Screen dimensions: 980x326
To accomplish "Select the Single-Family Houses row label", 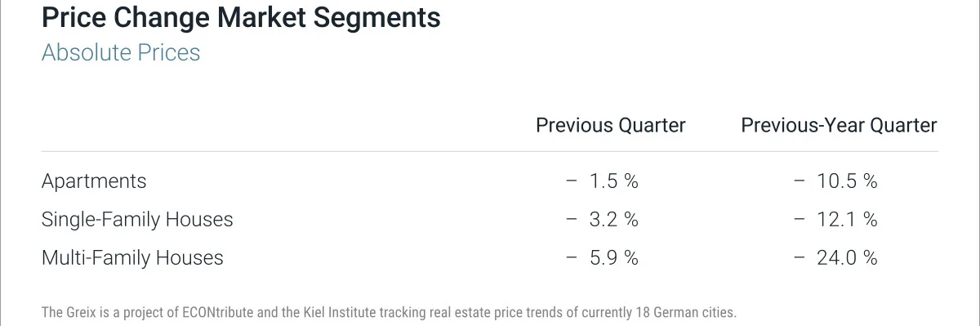I will (x=137, y=220).
